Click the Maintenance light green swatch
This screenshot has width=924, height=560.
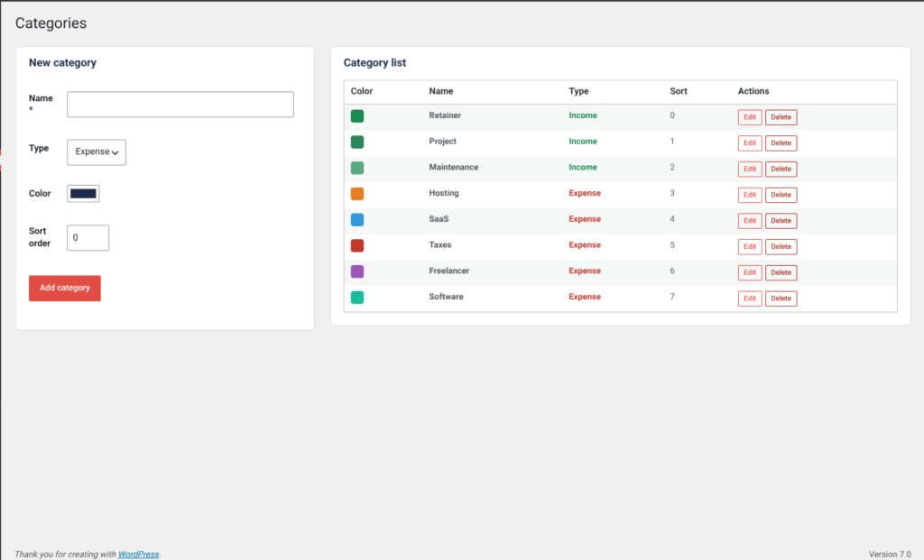click(357, 168)
